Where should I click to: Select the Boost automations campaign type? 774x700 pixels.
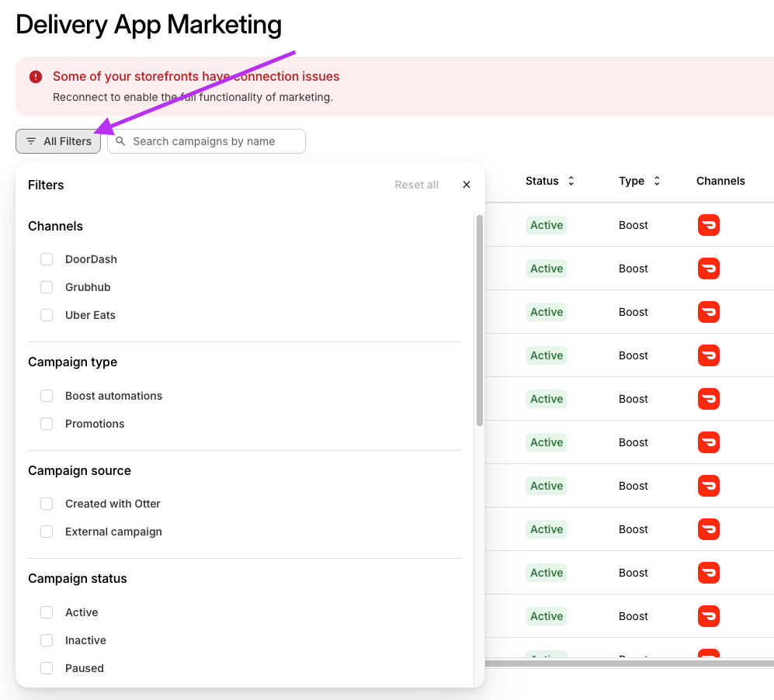pyautogui.click(x=47, y=396)
